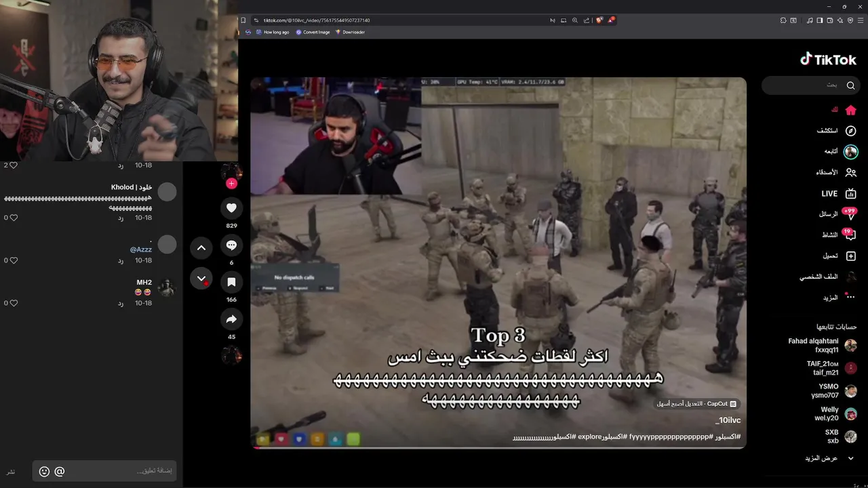Open the 'Downloader' bookmark
This screenshot has width=868, height=488.
tap(350, 32)
